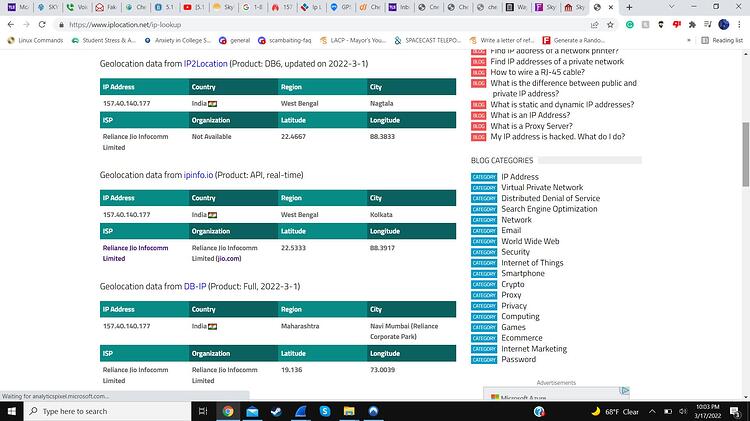
Task: Share this page via address bar icon
Action: click(595, 24)
